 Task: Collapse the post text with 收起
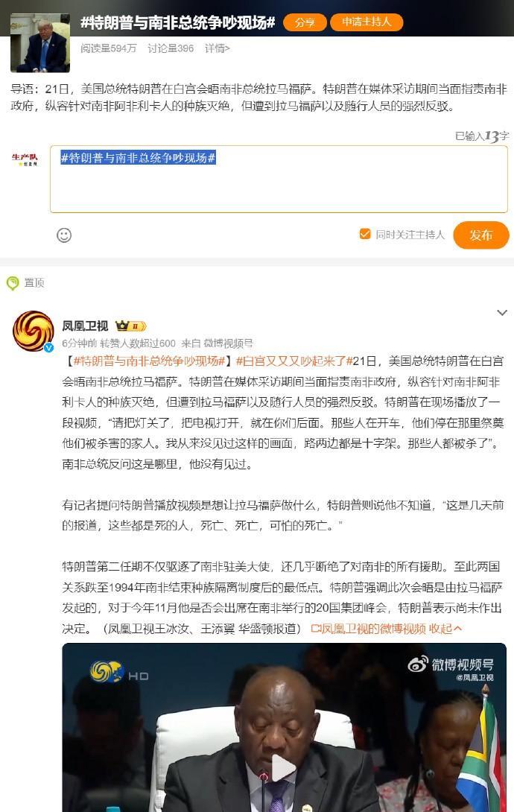(445, 629)
